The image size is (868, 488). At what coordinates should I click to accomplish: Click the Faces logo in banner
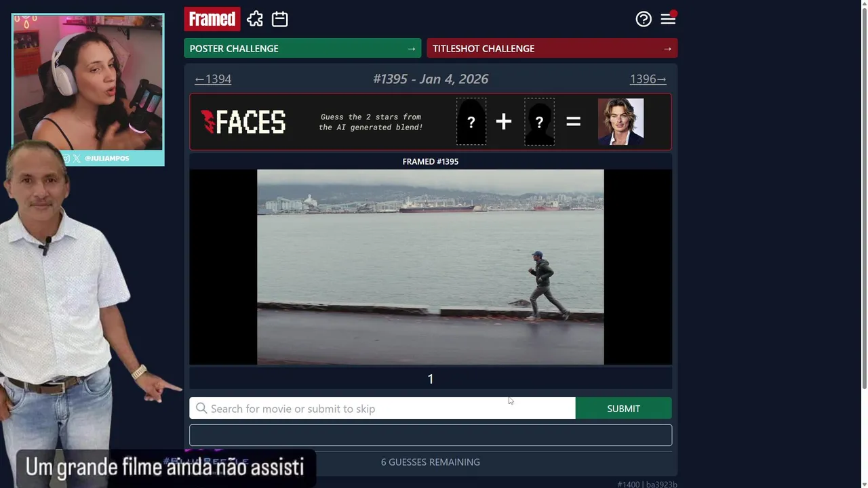click(x=243, y=122)
